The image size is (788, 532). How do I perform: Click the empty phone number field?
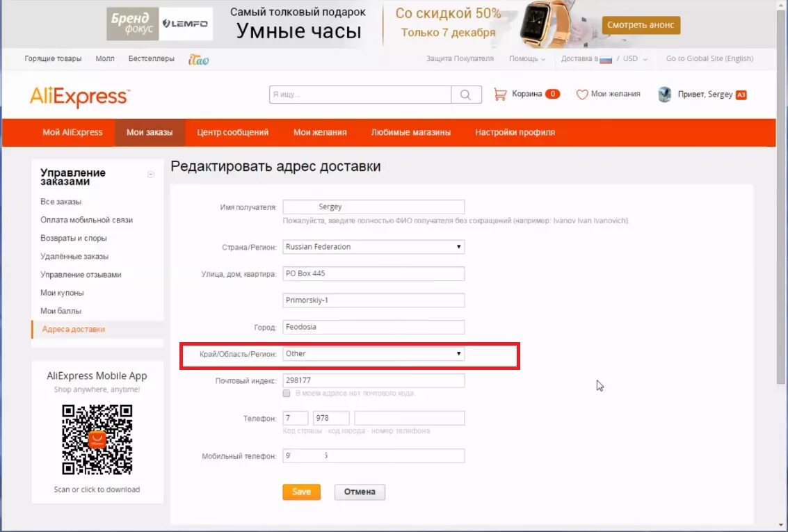click(410, 418)
